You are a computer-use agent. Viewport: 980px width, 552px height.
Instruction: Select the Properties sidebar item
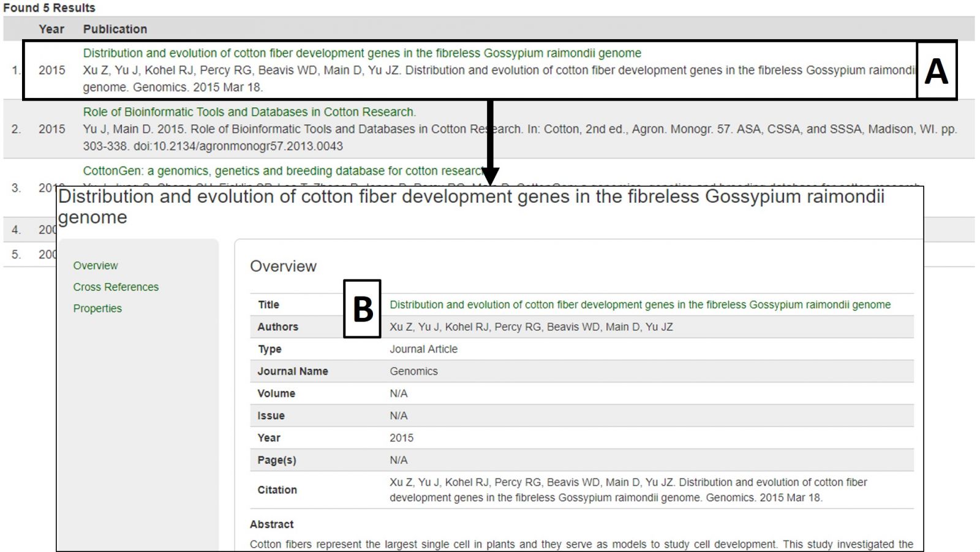tap(97, 309)
